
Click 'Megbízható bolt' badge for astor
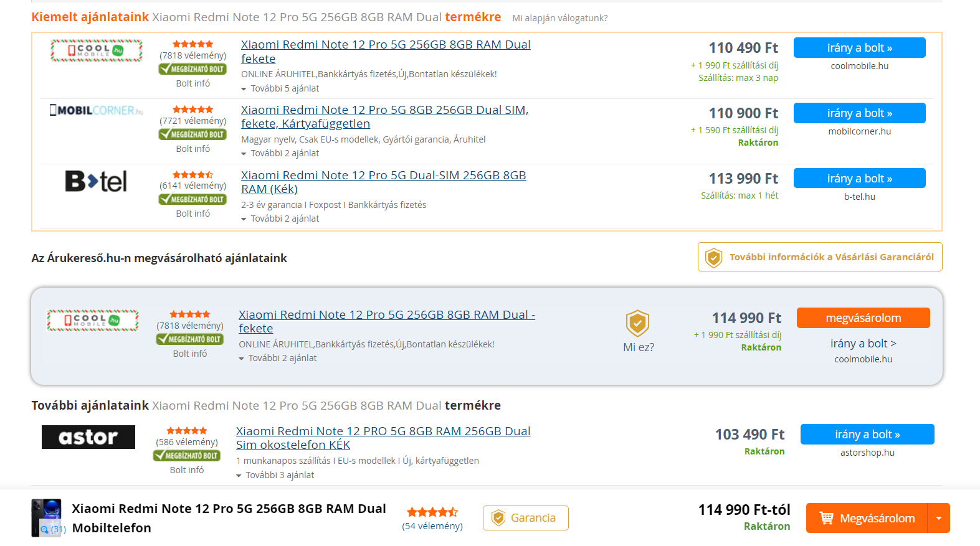(186, 456)
